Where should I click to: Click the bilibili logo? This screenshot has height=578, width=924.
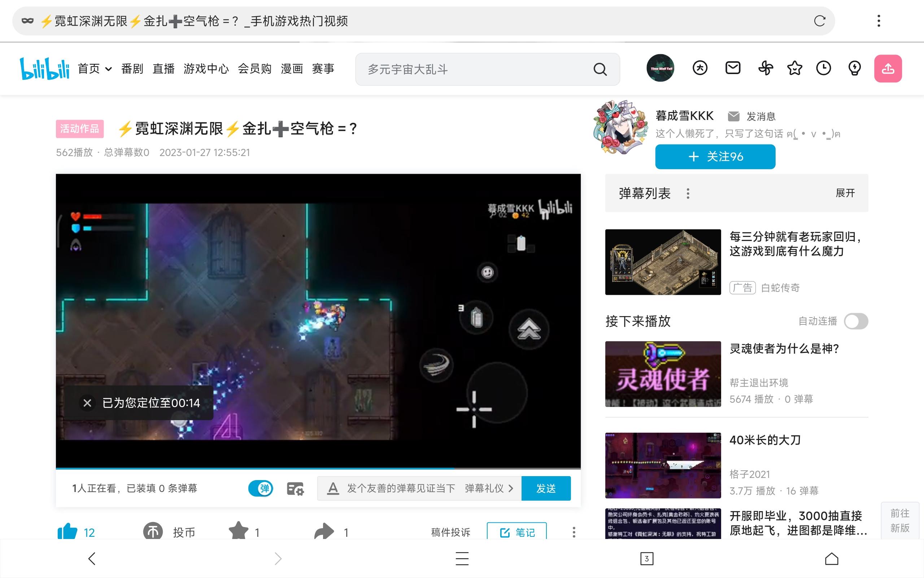45,69
